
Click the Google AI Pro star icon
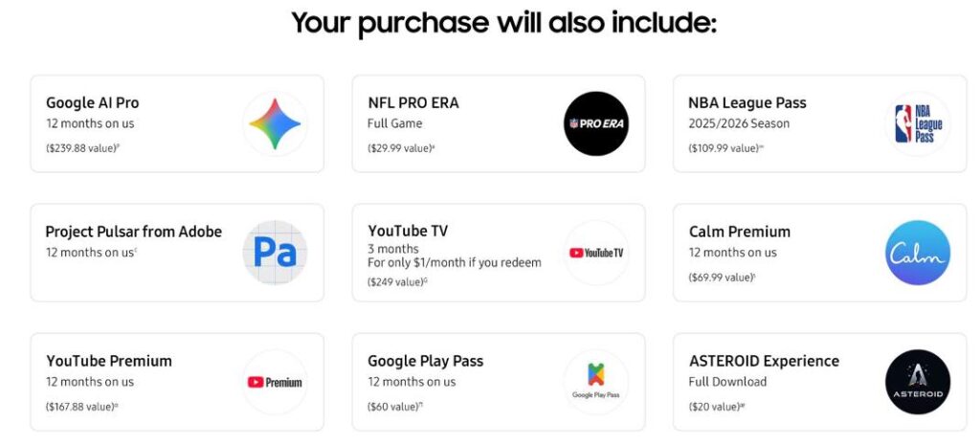point(275,123)
